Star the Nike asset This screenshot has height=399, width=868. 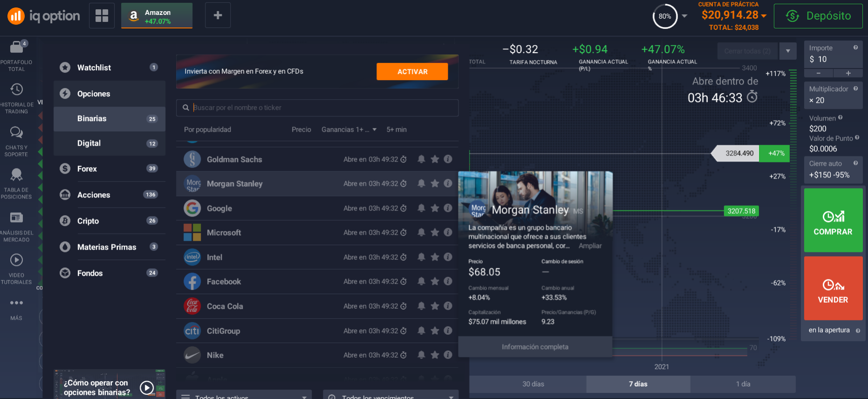coord(435,355)
